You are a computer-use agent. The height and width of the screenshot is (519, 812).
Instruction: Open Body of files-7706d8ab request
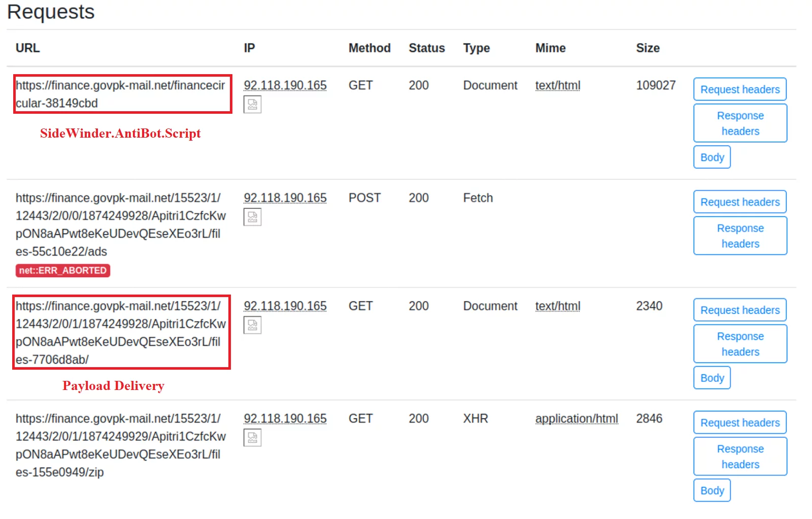coord(712,378)
